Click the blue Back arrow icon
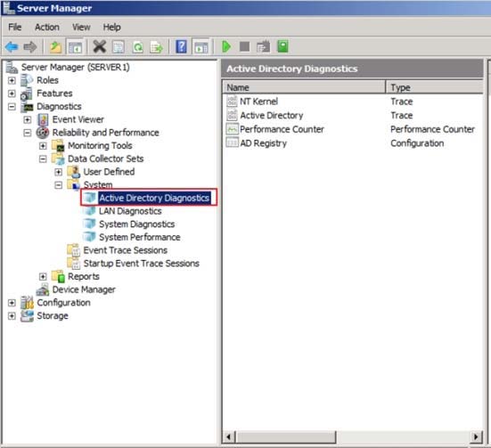 tap(12, 47)
